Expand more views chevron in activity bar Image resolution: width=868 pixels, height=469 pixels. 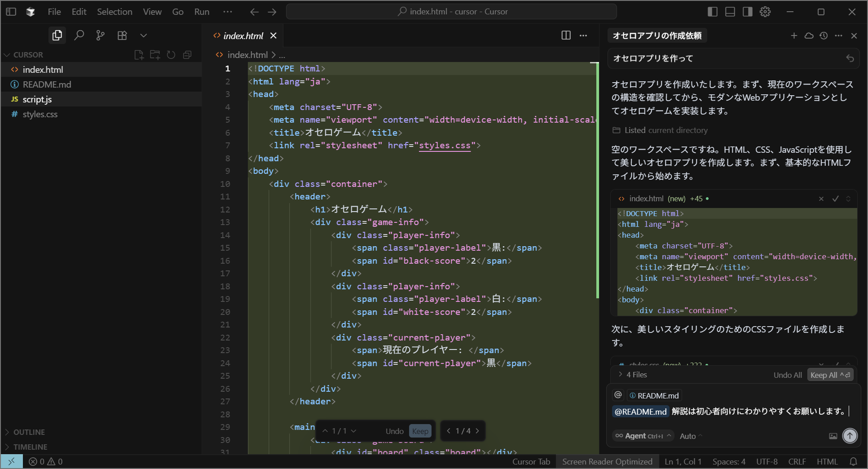click(x=144, y=35)
